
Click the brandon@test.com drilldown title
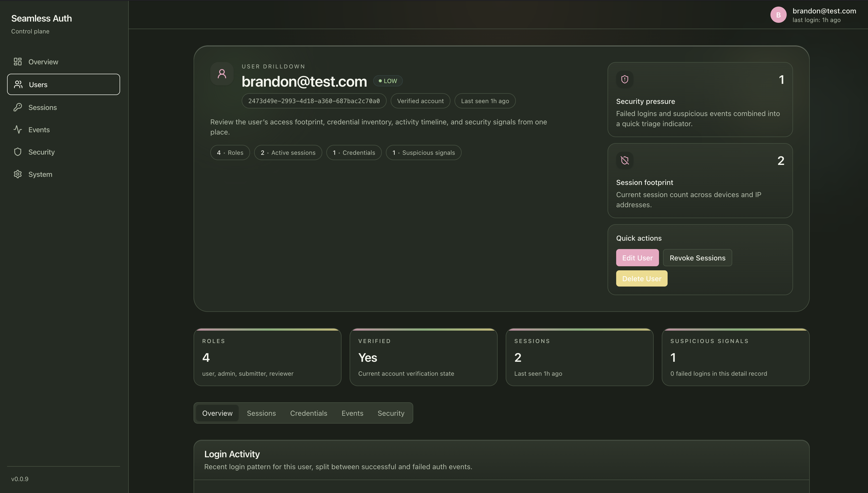[304, 81]
